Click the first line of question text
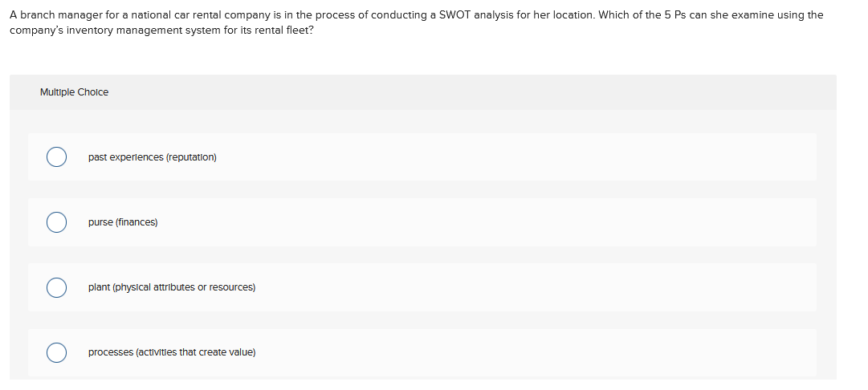 pyautogui.click(x=416, y=15)
